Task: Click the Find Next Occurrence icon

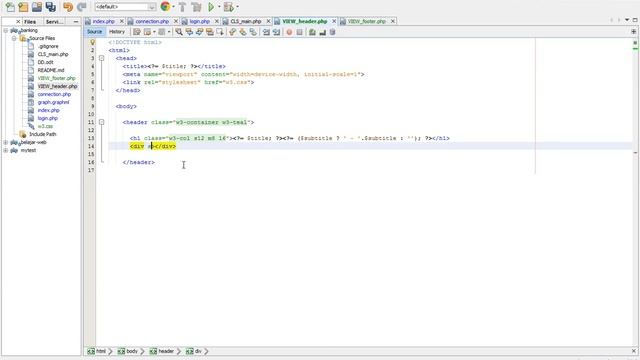Action: click(199, 32)
